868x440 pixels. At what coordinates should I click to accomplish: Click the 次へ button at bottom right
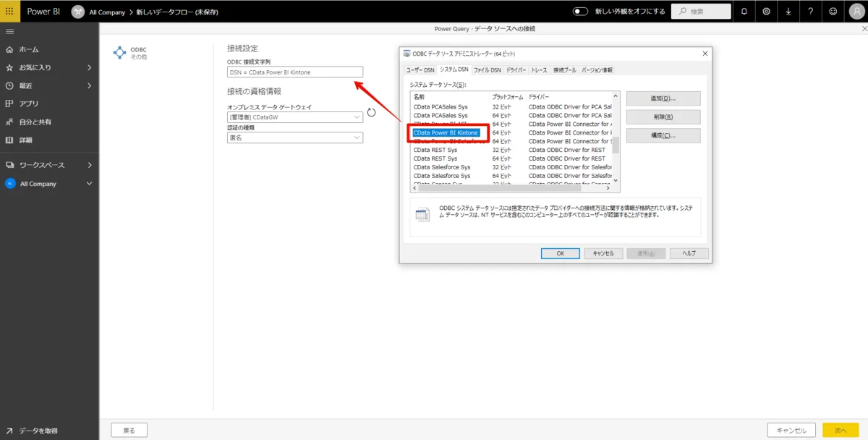840,429
